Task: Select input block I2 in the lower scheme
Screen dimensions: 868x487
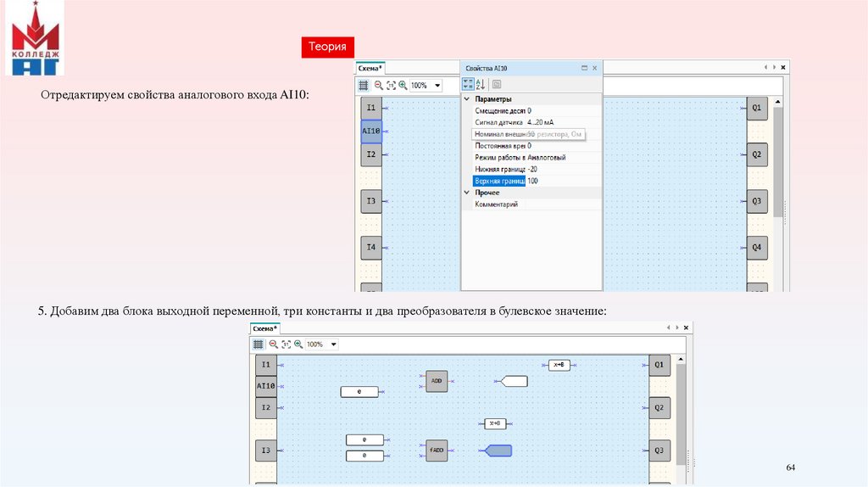Action: pos(265,408)
